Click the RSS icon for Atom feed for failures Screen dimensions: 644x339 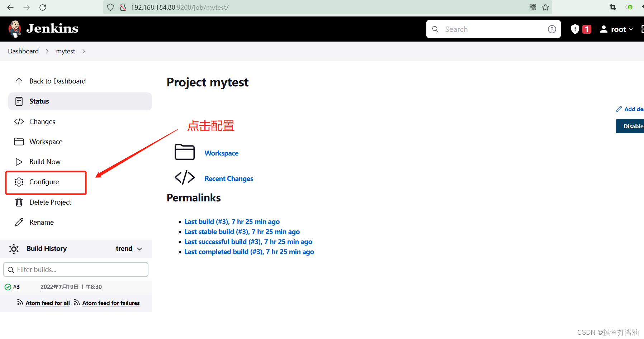(77, 302)
